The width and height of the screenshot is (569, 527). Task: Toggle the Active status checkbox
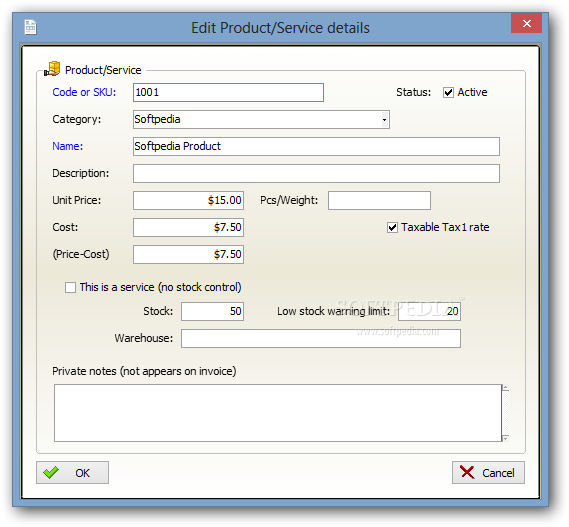tap(448, 93)
